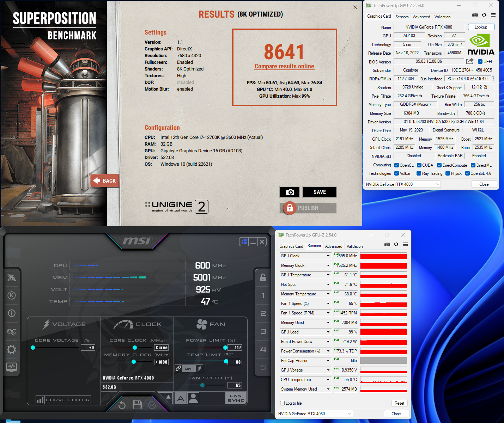504x423 pixels.
Task: Open Afterburner system information icon
Action: click(x=12, y=313)
